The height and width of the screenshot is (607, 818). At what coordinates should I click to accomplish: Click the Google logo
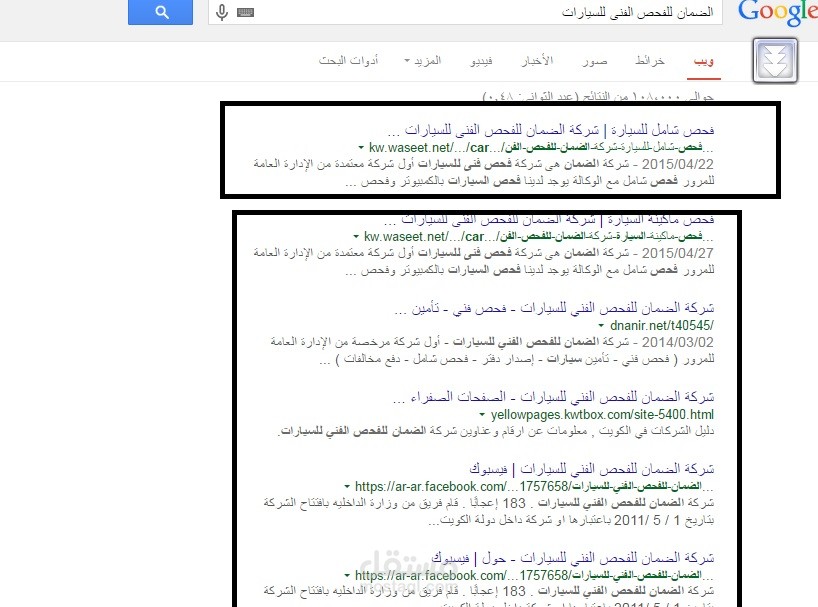click(x=777, y=13)
